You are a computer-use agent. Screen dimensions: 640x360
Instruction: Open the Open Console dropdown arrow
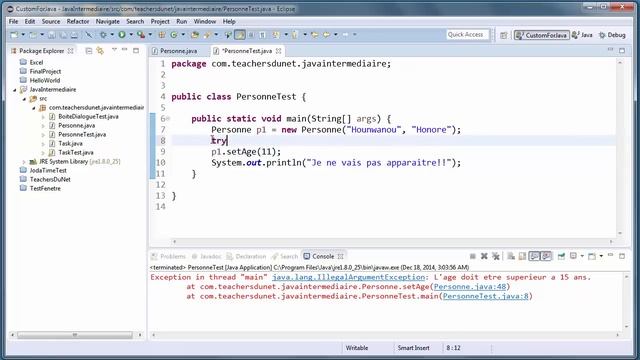point(601,256)
